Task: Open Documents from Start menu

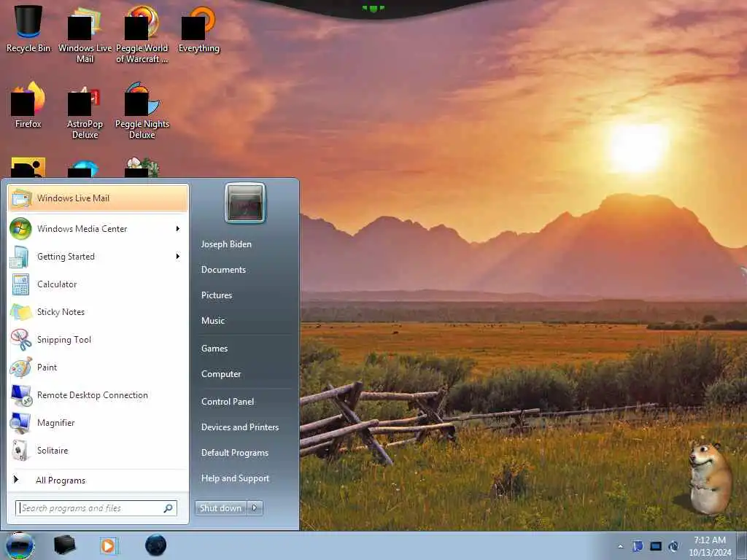Action: coord(223,270)
